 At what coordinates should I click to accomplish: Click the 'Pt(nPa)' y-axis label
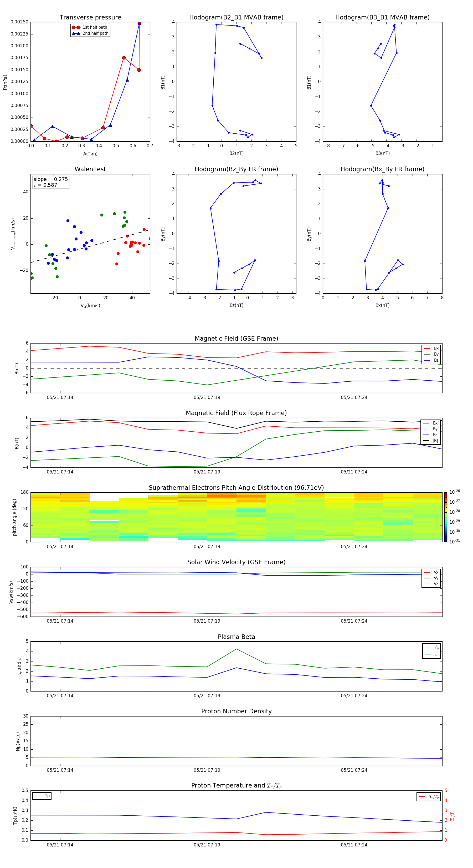(5, 82)
